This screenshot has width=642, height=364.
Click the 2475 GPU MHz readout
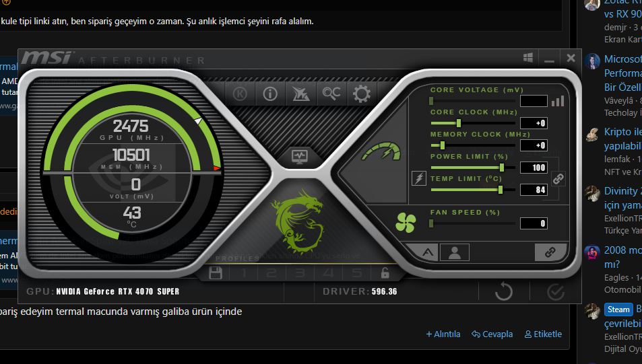coord(131,126)
